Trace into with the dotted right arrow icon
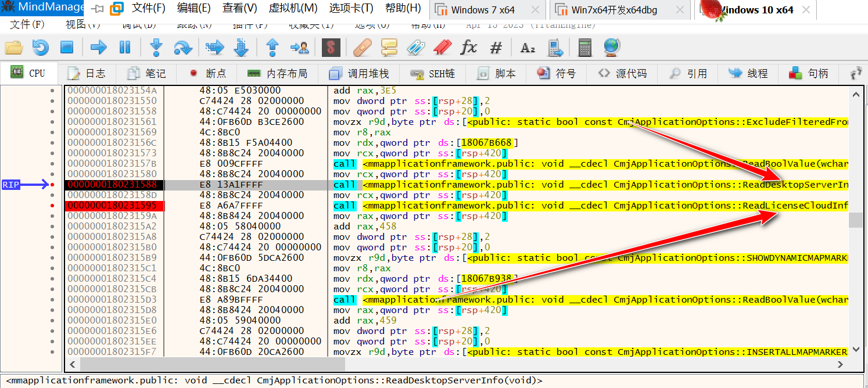The width and height of the screenshot is (868, 388). click(x=214, y=48)
